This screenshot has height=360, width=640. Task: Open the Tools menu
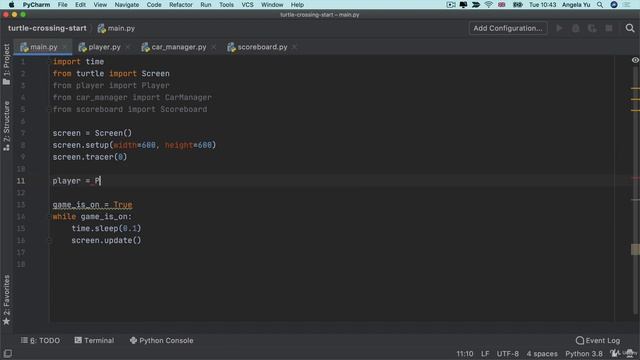[x=226, y=5]
